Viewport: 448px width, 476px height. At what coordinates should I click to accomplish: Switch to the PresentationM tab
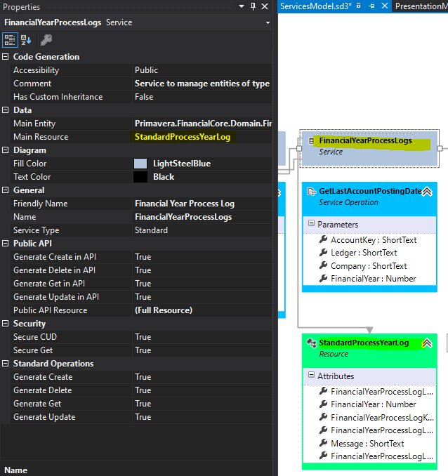[x=421, y=6]
